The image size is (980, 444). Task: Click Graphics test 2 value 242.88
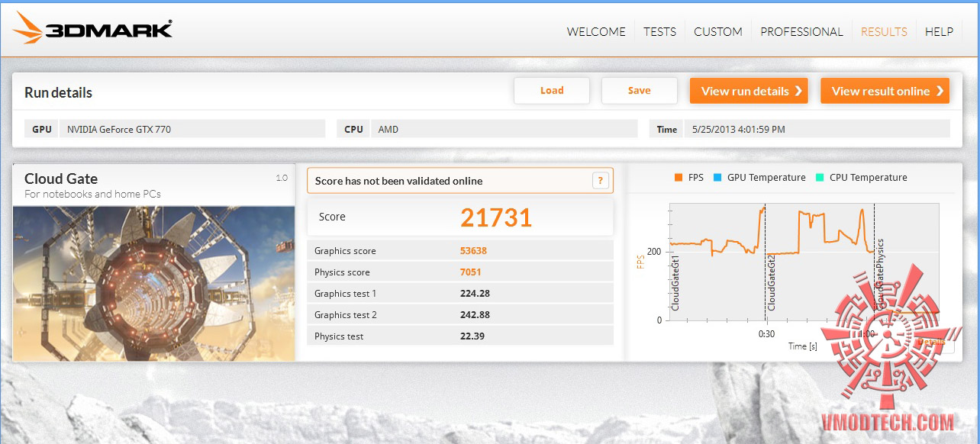[x=475, y=315]
